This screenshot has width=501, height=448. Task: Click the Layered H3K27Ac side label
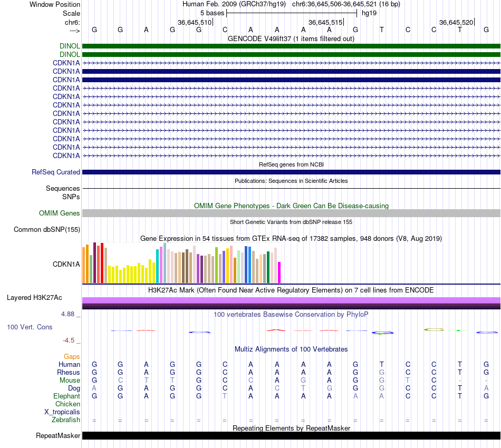(x=34, y=298)
